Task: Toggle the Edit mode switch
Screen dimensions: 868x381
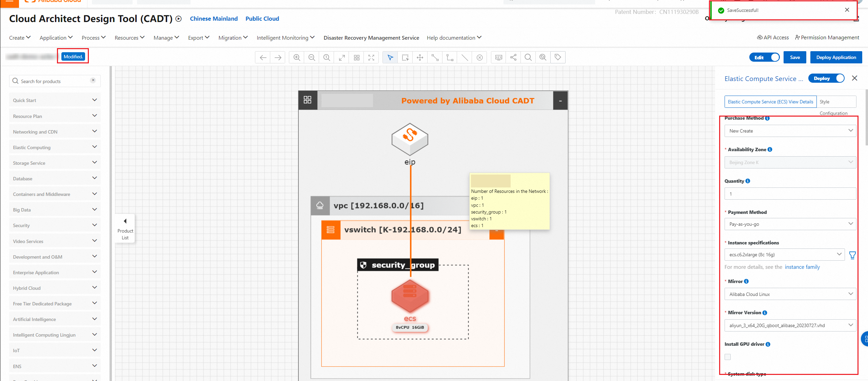Action: pos(765,58)
